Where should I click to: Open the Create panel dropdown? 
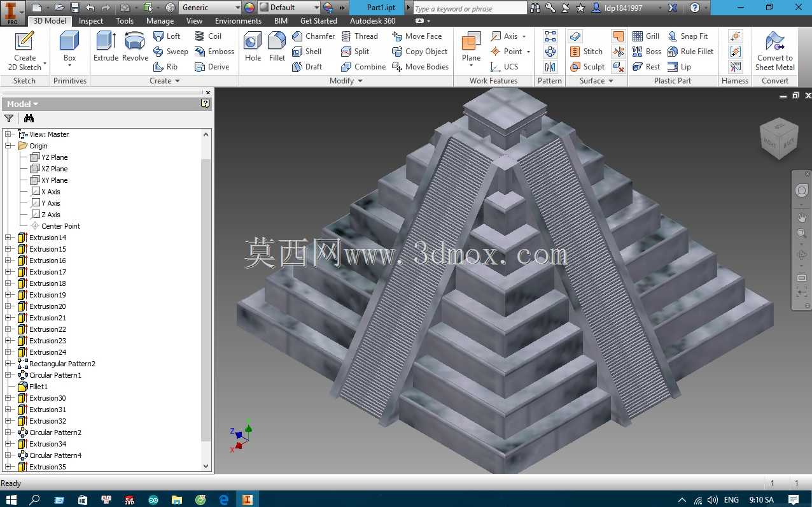coord(165,81)
